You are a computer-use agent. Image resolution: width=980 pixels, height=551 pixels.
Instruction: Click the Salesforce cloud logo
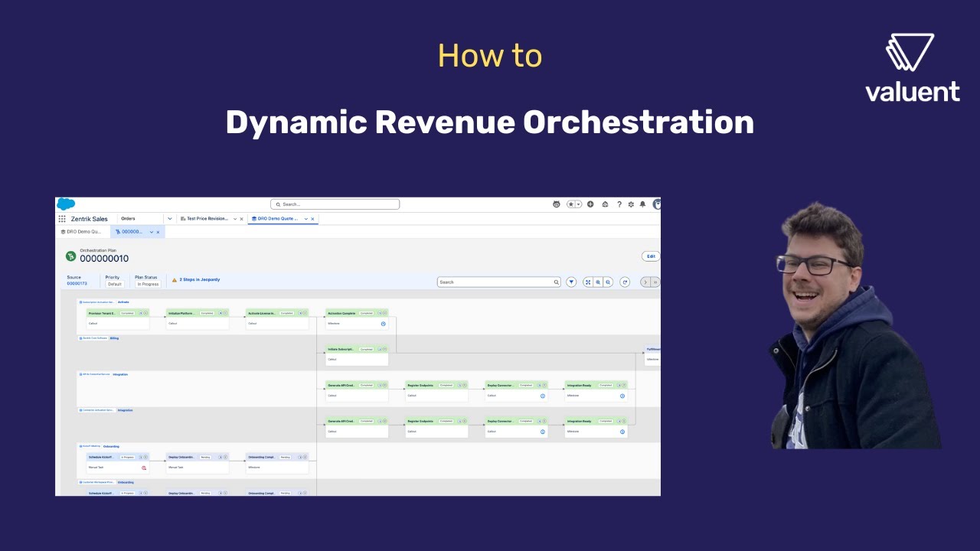66,204
